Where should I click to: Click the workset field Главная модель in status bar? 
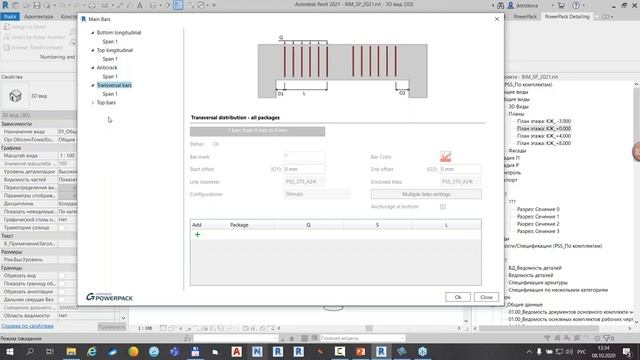(x=362, y=338)
